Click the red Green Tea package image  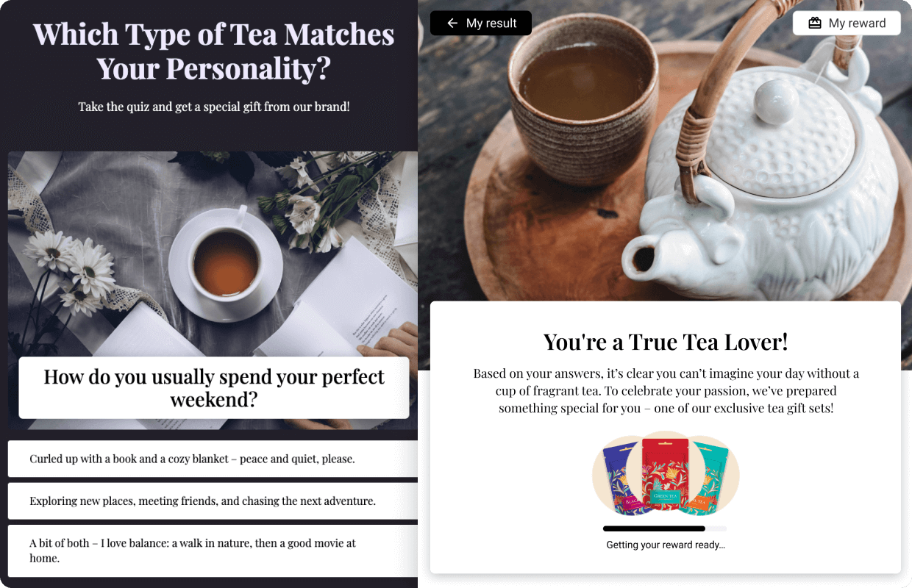665,475
